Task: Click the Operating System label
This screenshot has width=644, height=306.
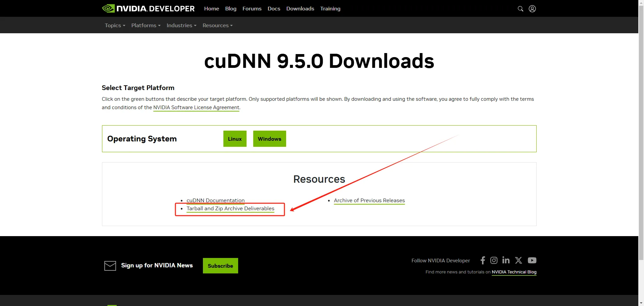Action: [142, 139]
